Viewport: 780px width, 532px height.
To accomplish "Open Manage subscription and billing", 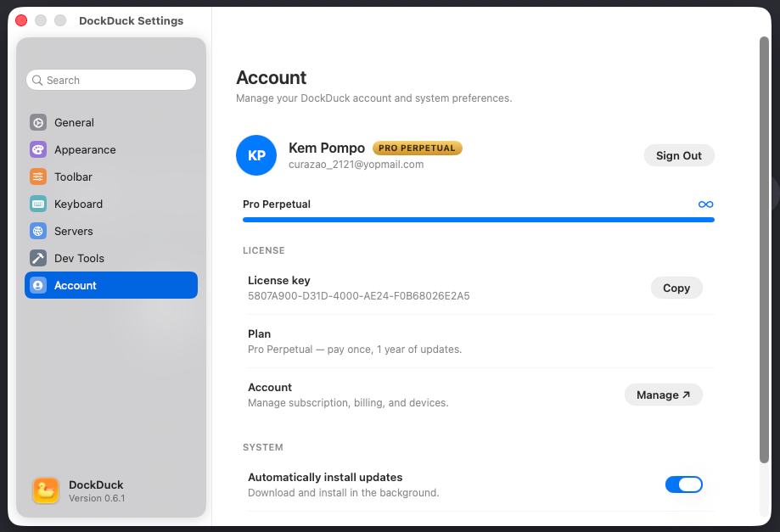I will click(x=663, y=395).
